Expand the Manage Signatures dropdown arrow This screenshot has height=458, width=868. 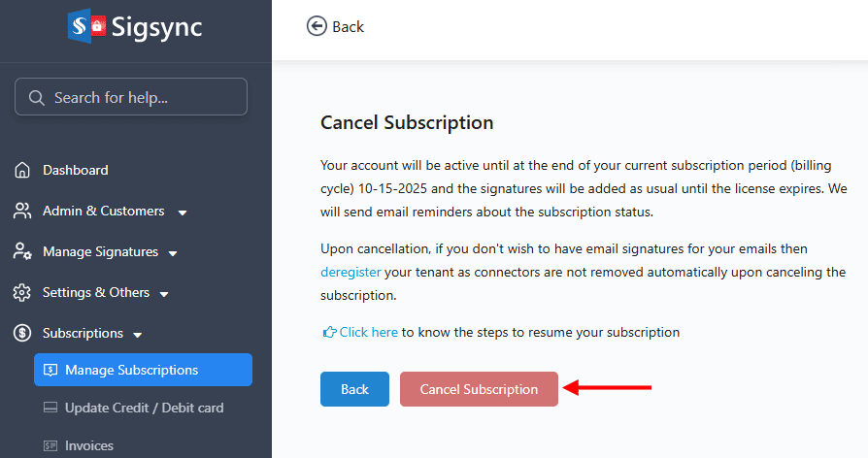(x=173, y=253)
